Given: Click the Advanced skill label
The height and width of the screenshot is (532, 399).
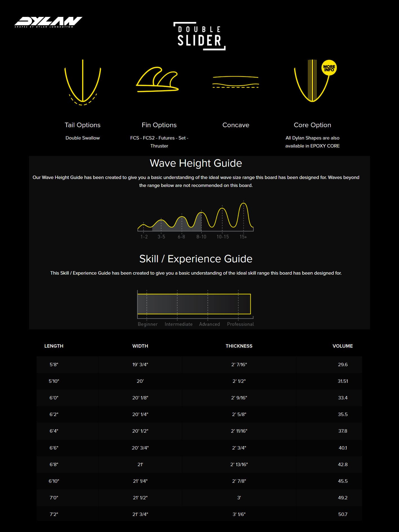Looking at the screenshot, I should tap(209, 324).
